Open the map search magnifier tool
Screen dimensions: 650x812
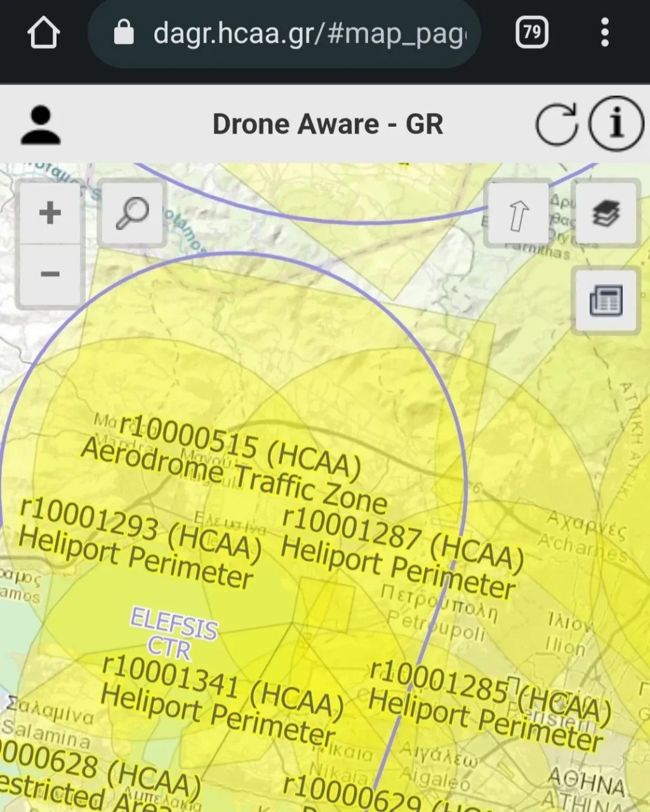[x=132, y=213]
